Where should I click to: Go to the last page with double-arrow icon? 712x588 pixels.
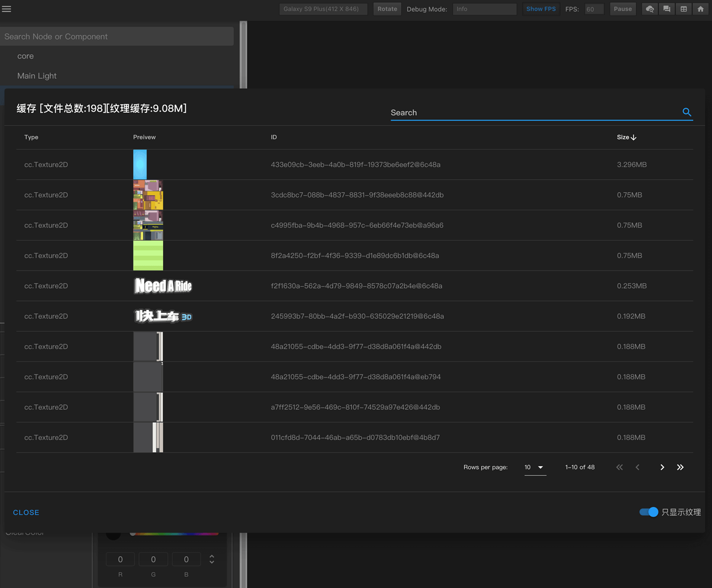tap(680, 467)
